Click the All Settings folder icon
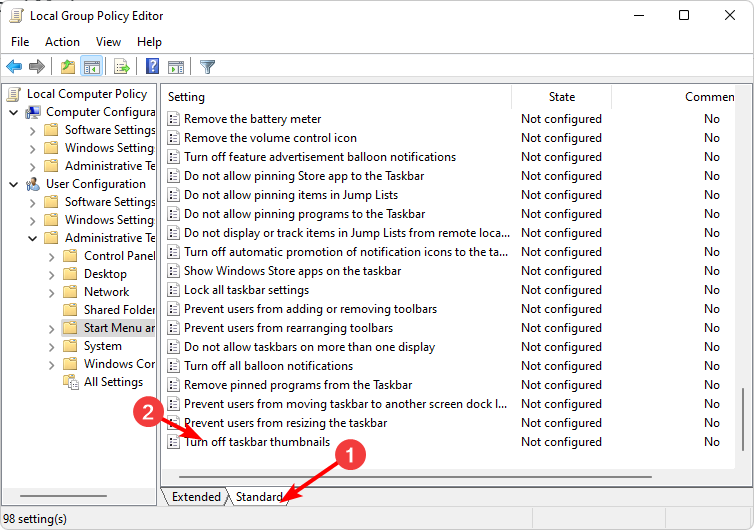 (x=71, y=382)
